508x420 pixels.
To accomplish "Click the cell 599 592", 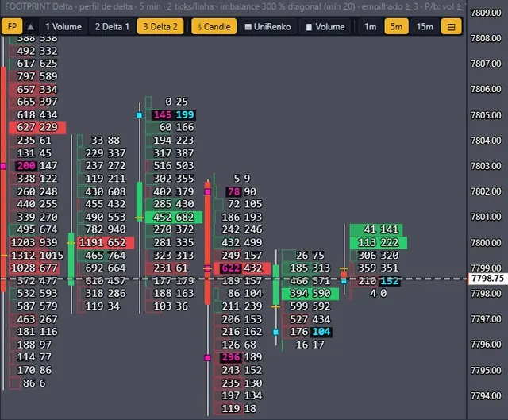I will click(x=310, y=306).
